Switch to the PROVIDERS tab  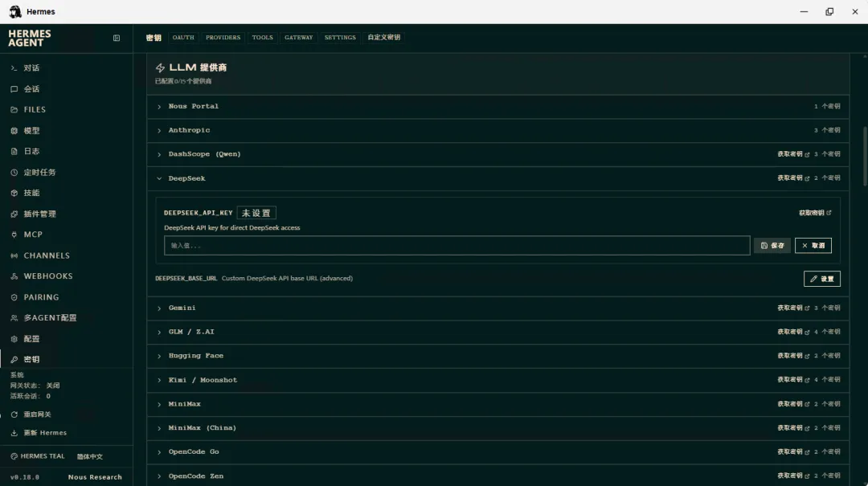click(x=223, y=38)
